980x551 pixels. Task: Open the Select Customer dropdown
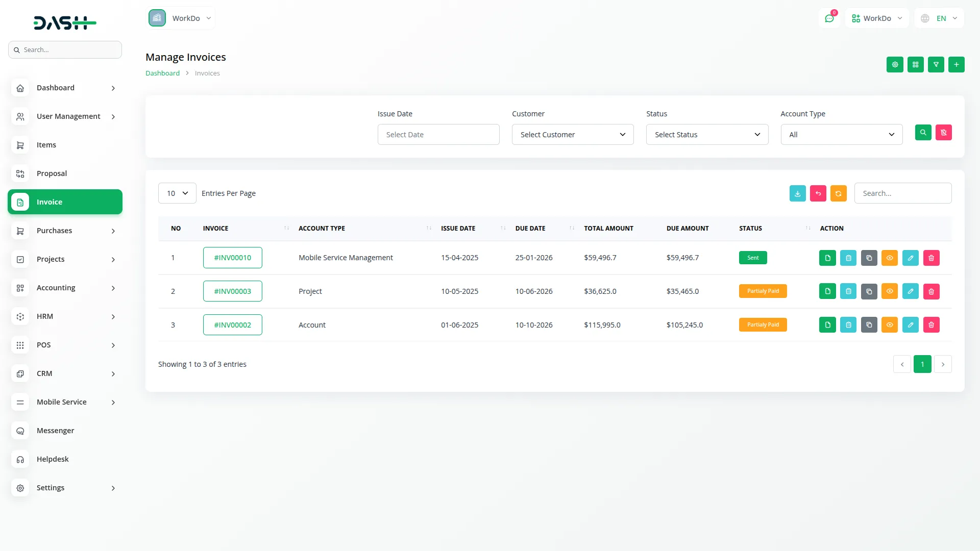tap(573, 134)
